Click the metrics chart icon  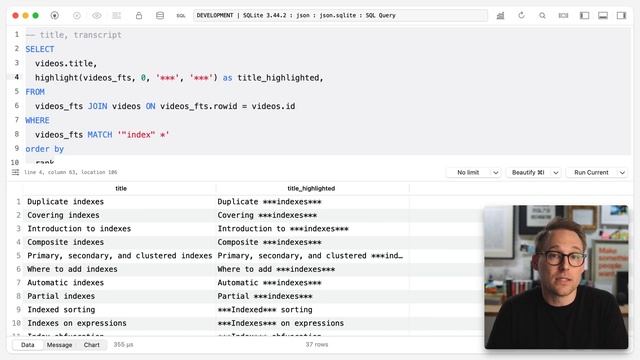pos(500,16)
